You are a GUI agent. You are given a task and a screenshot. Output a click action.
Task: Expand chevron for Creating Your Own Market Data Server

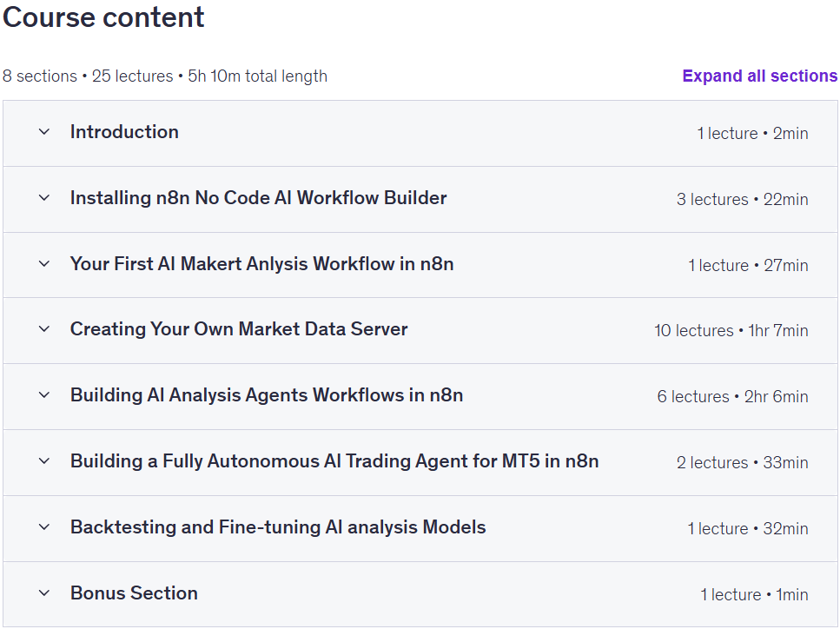[x=44, y=329]
